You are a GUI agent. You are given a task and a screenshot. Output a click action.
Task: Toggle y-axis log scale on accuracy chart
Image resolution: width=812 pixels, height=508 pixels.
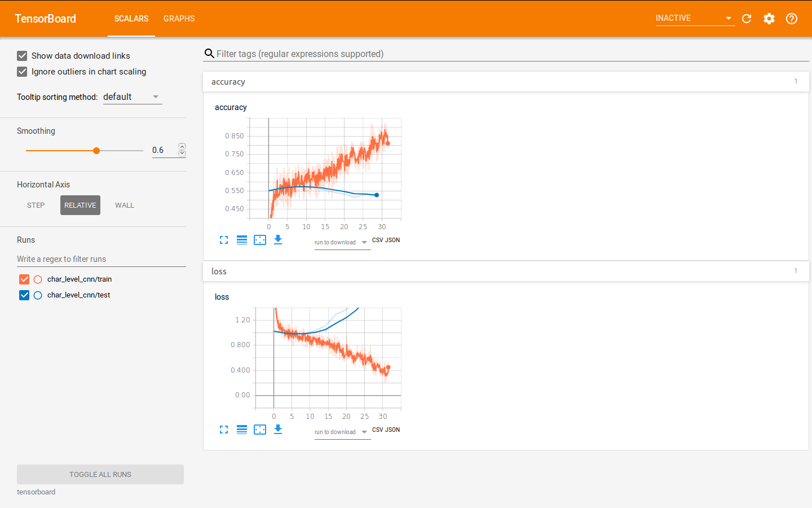click(x=242, y=240)
